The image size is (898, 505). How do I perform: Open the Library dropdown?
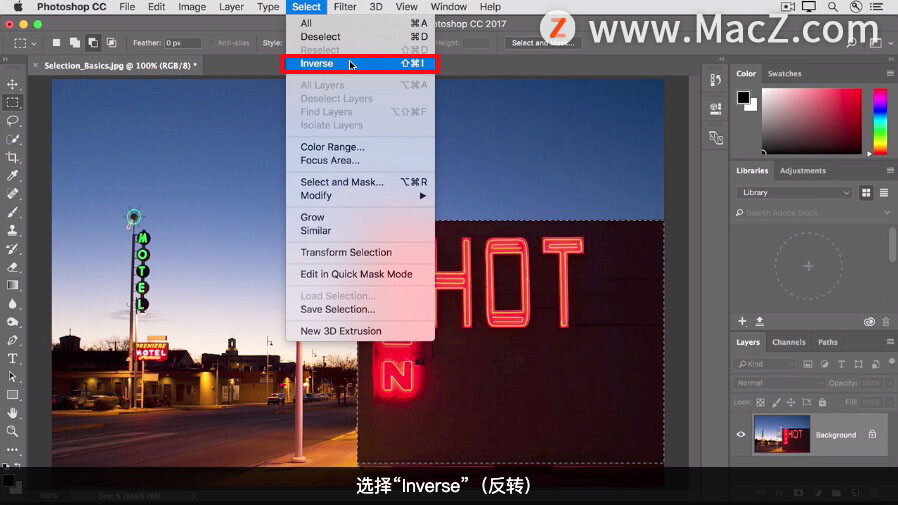point(794,193)
